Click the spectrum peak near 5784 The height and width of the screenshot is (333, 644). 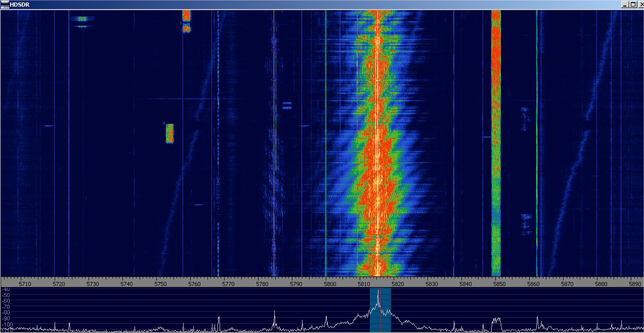274,319
